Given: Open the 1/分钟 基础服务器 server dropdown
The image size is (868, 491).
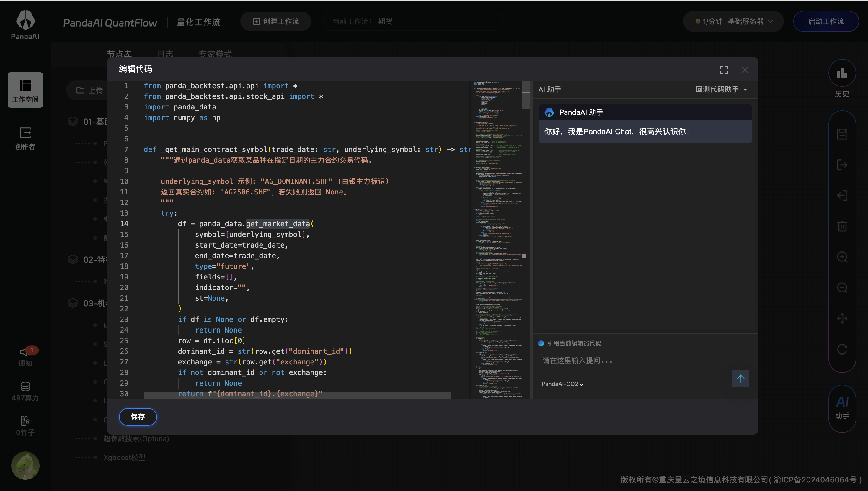Looking at the screenshot, I should [733, 21].
